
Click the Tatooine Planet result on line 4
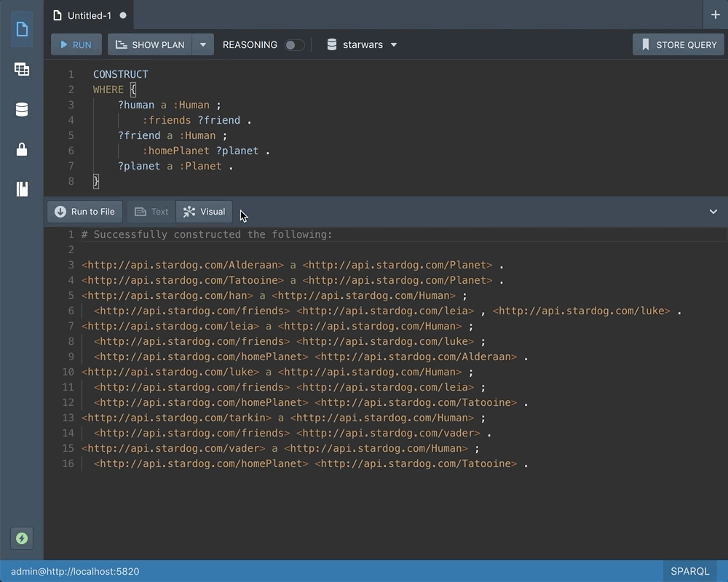coord(293,280)
